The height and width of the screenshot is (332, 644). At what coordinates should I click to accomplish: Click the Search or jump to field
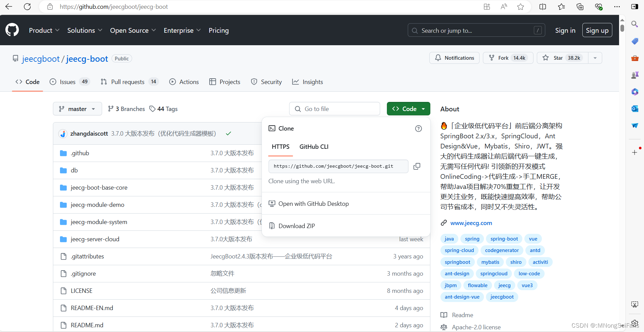tap(476, 30)
